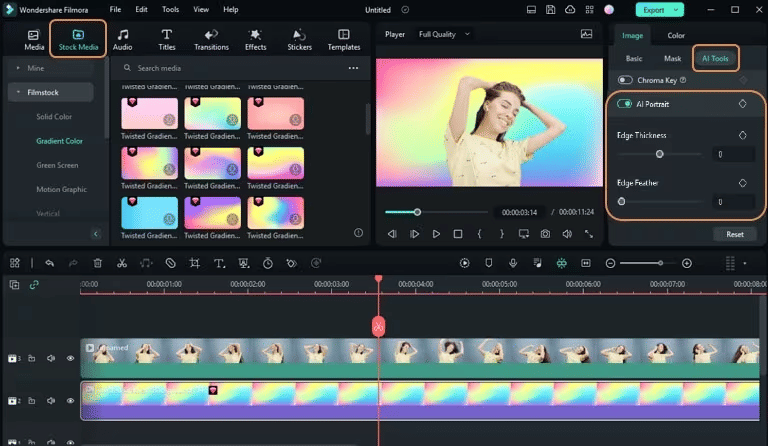Image resolution: width=768 pixels, height=446 pixels.
Task: Disable the AI Portrait toggle
Action: (x=625, y=103)
